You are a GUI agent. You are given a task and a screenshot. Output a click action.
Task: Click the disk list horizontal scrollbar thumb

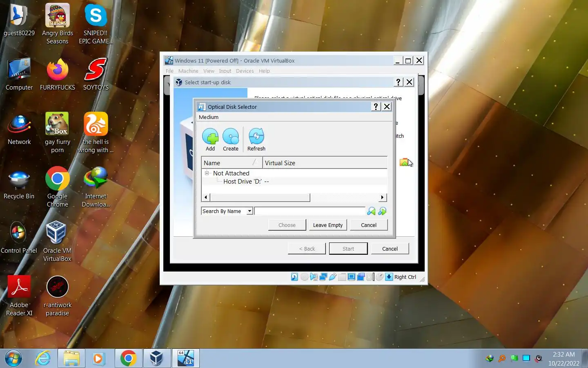260,197
